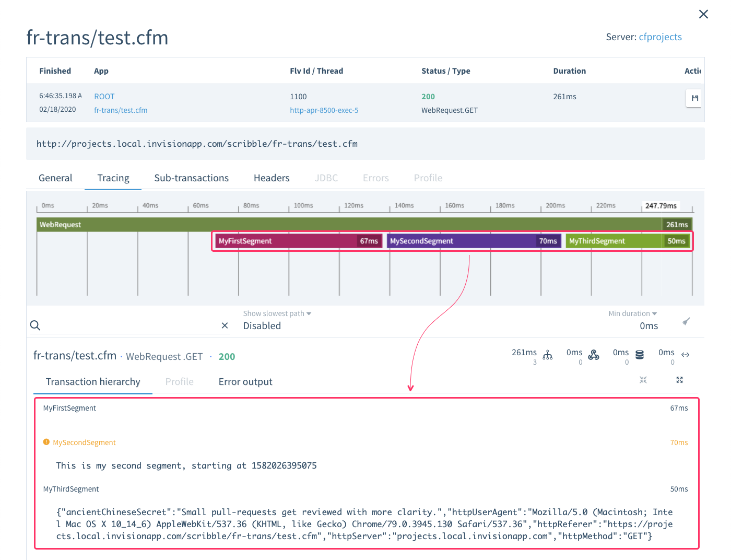The image size is (731, 560).
Task: Select the Error output tab
Action: 245,382
